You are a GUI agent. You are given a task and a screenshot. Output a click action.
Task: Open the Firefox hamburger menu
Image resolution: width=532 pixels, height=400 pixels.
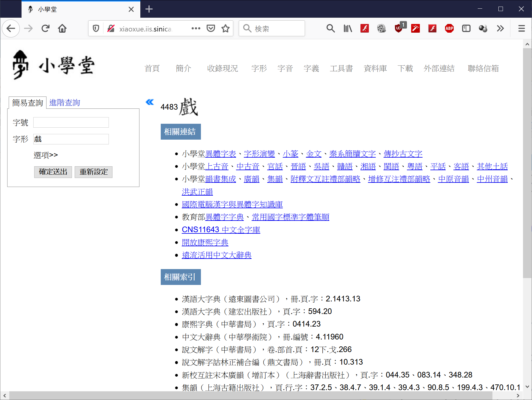pyautogui.click(x=522, y=28)
